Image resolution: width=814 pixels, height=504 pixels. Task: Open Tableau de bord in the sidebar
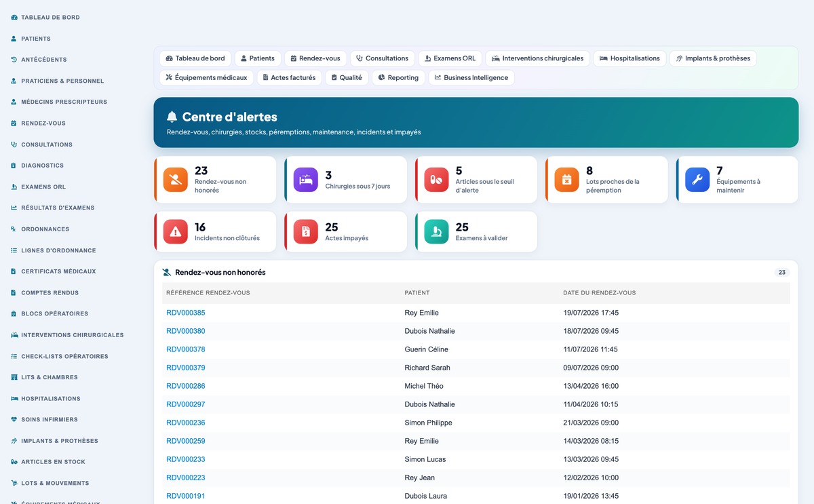click(50, 17)
